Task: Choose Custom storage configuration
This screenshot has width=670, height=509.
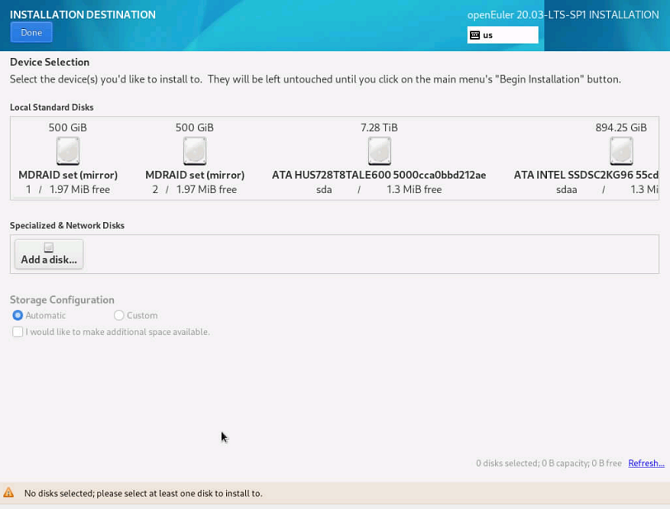Action: (x=119, y=315)
